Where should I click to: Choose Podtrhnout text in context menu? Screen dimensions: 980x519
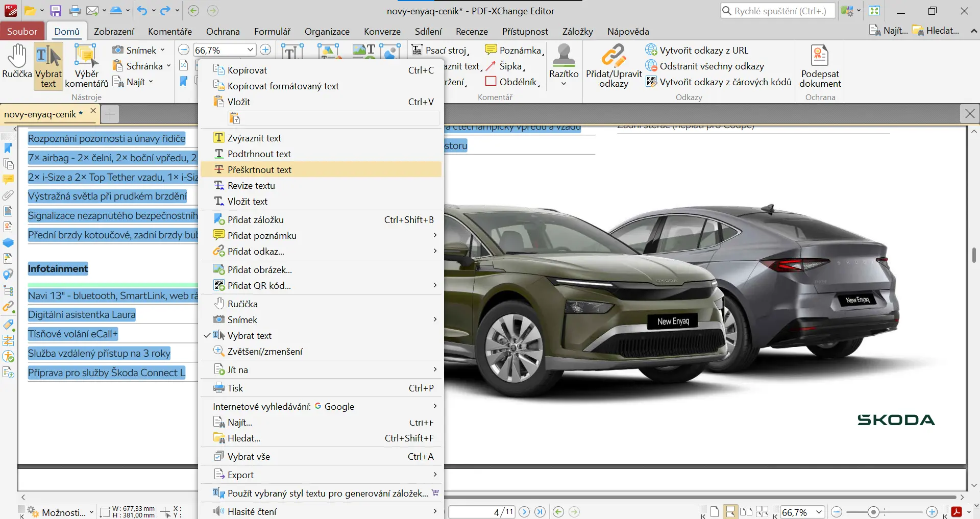pos(321,154)
